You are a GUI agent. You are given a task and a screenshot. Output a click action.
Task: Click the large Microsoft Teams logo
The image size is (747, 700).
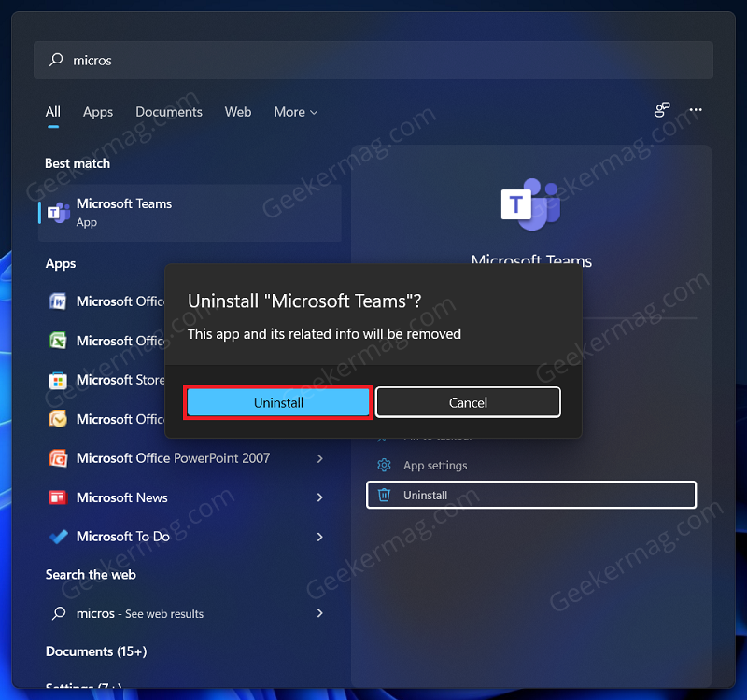coord(530,204)
